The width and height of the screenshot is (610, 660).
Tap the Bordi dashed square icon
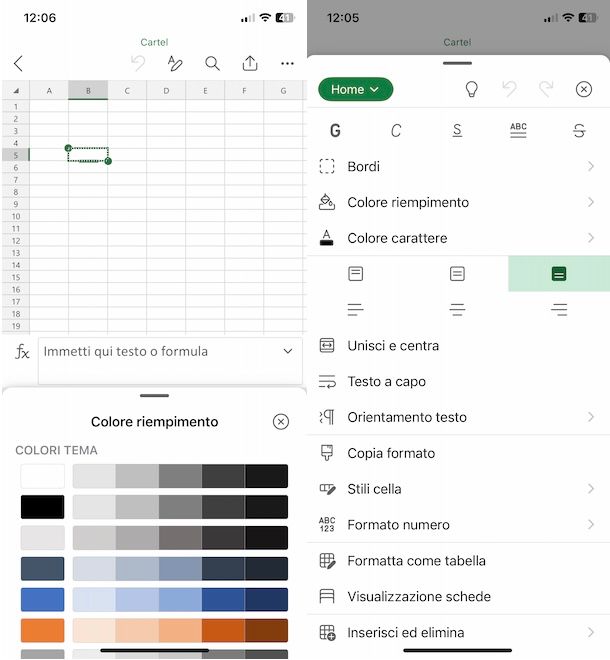point(327,166)
